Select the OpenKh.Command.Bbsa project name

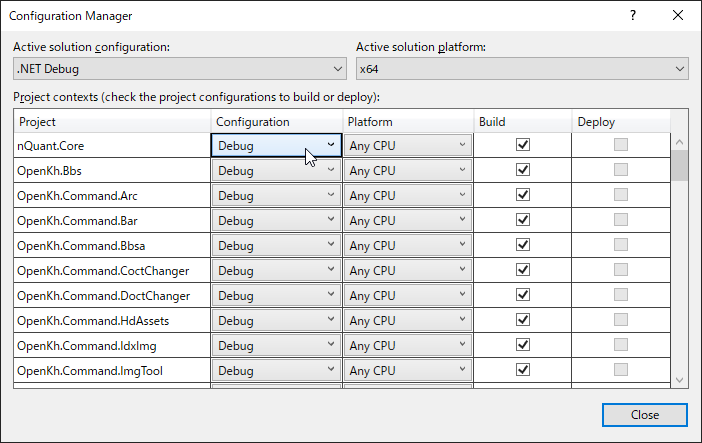point(81,246)
